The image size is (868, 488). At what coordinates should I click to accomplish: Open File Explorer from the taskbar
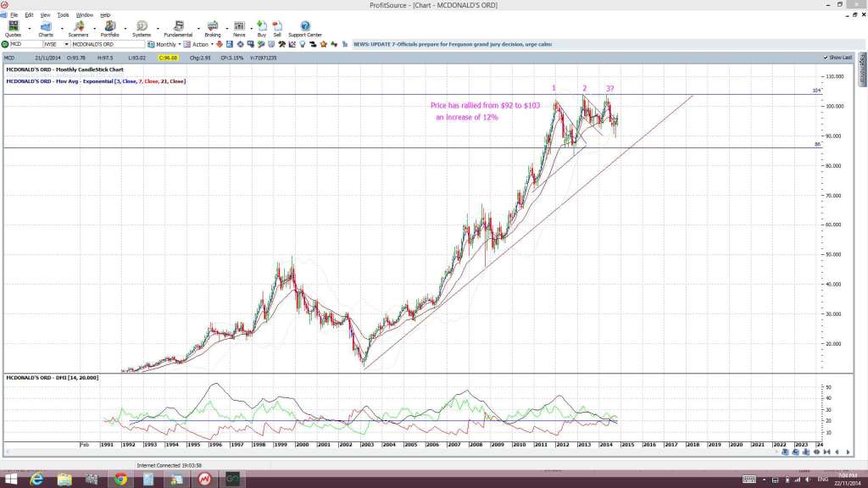point(64,480)
